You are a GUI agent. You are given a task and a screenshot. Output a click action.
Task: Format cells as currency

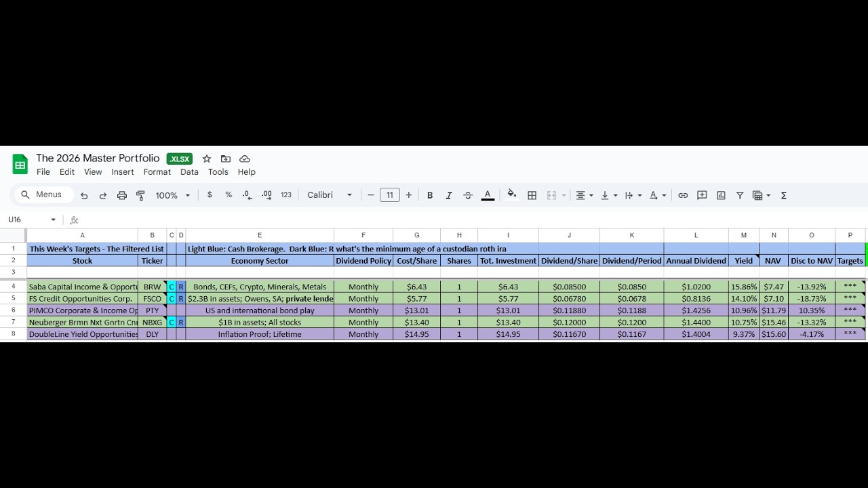coord(210,195)
